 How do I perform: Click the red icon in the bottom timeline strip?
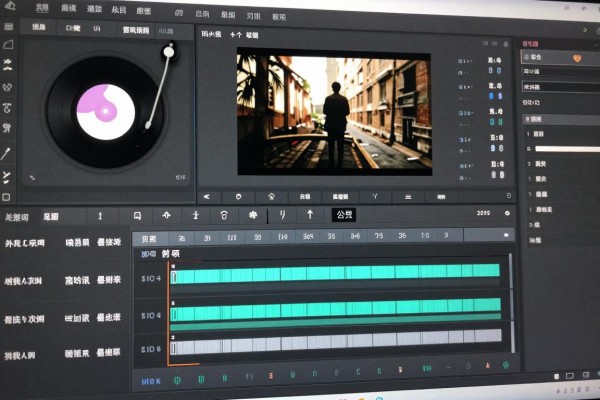[271, 376]
